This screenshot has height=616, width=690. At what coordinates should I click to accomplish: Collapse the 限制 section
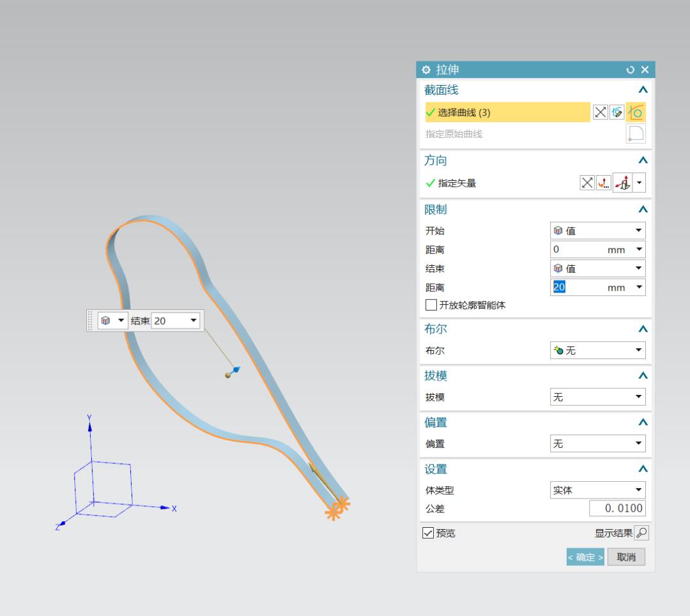click(643, 210)
